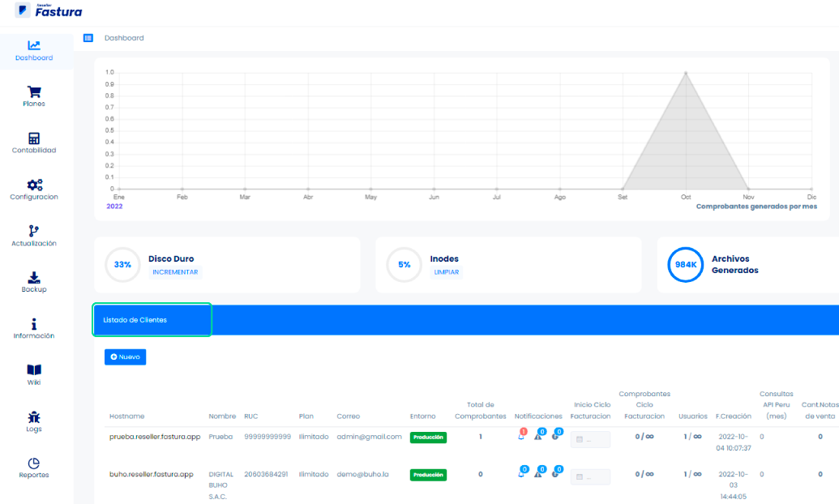Open the Wiki book section
Viewport: 839px width, 504px height.
[x=34, y=374]
